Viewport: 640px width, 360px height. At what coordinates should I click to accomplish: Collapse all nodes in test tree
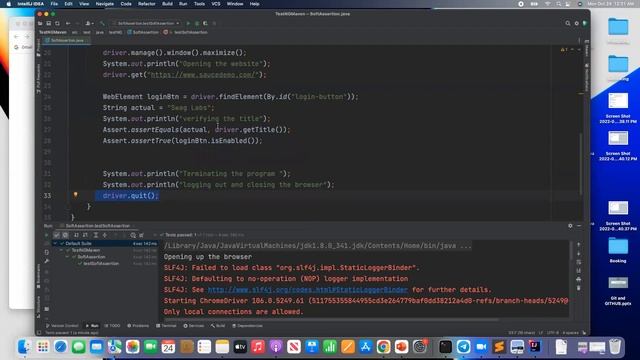104,235
